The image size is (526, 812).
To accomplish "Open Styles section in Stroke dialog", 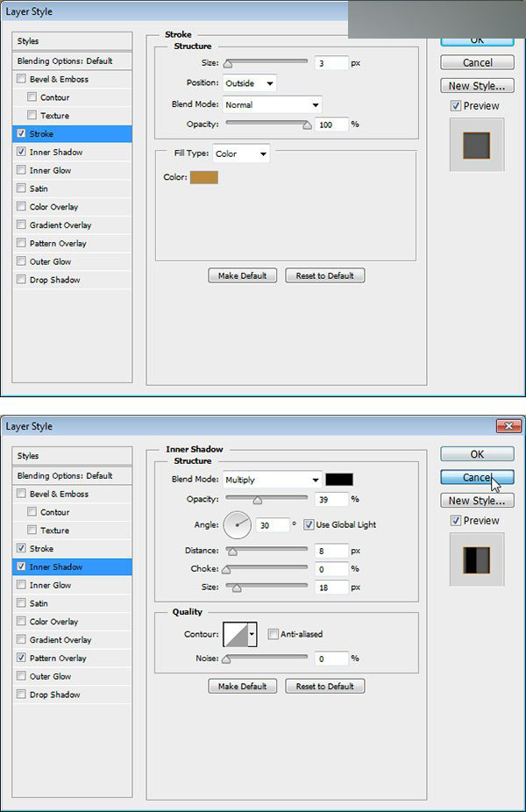I will (x=72, y=41).
